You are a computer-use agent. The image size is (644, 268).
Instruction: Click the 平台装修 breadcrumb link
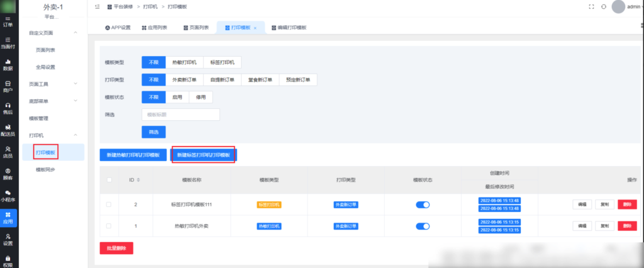coord(122,7)
